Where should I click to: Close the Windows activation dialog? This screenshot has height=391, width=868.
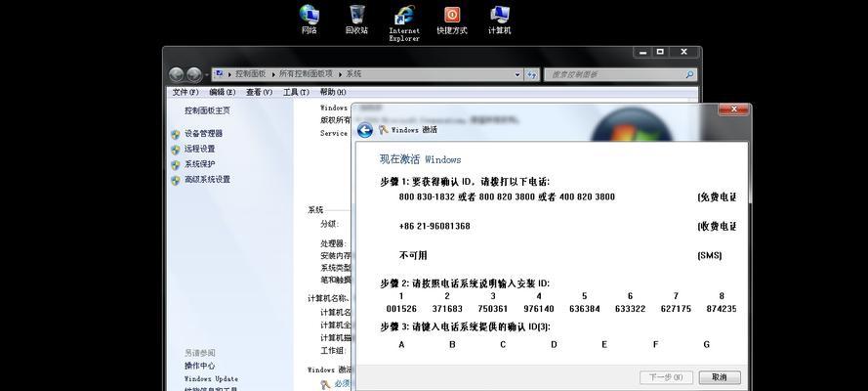pyautogui.click(x=734, y=109)
